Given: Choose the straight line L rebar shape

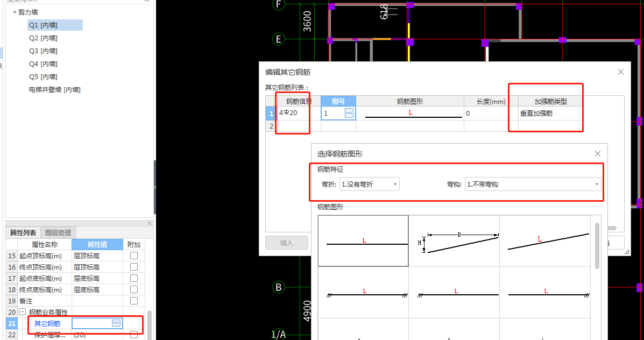Looking at the screenshot, I should click(x=363, y=240).
